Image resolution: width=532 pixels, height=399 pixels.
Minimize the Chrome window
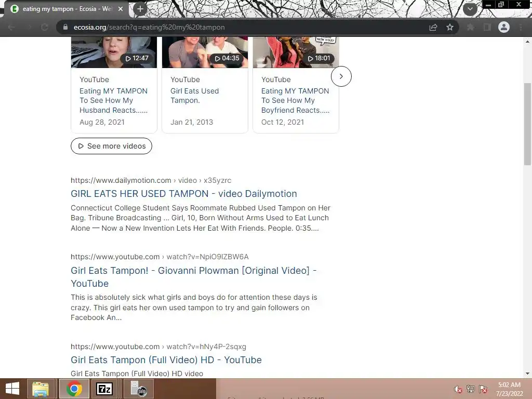tap(488, 4)
